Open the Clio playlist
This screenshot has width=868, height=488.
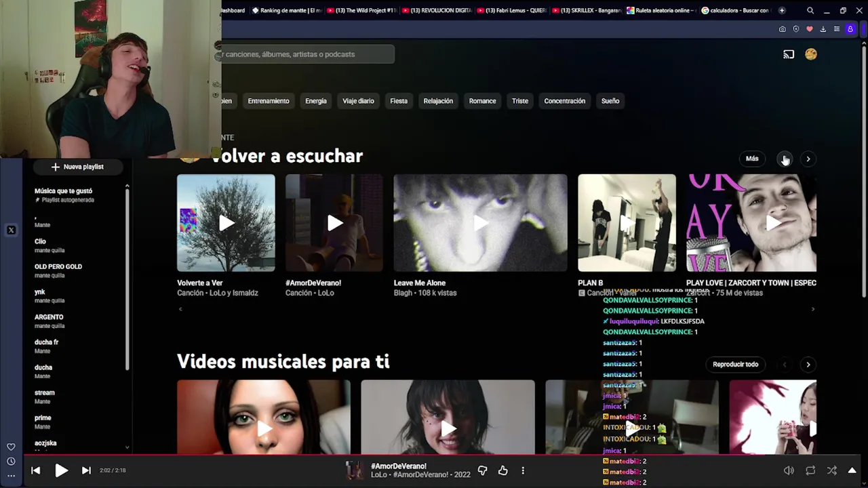click(78, 245)
